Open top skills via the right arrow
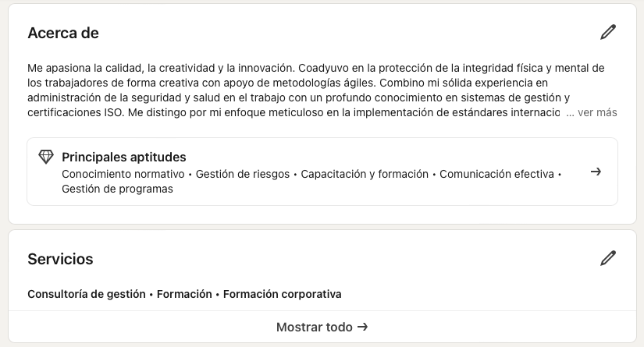 click(596, 172)
